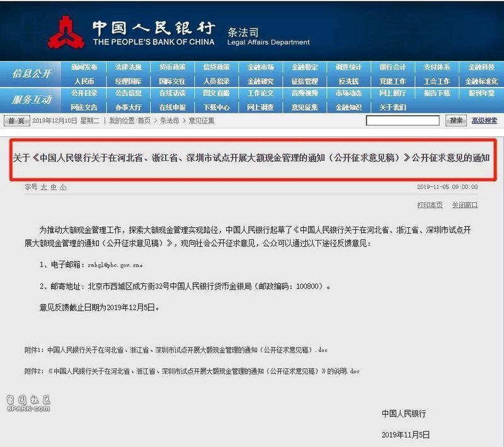Click the 关闭窗口 close window link

click(x=465, y=205)
